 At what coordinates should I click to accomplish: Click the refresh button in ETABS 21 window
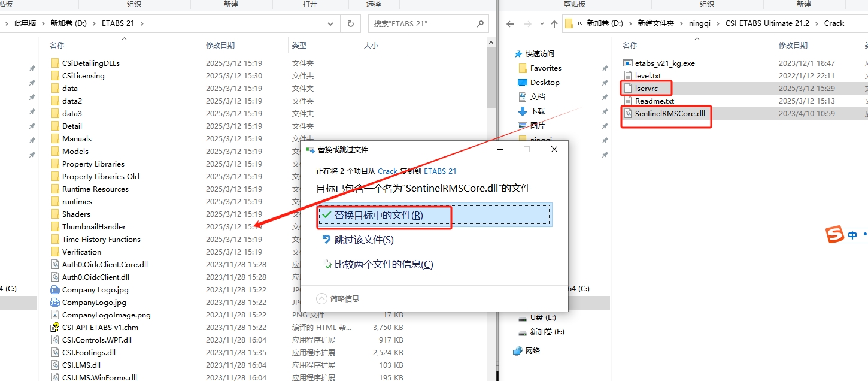[x=350, y=23]
